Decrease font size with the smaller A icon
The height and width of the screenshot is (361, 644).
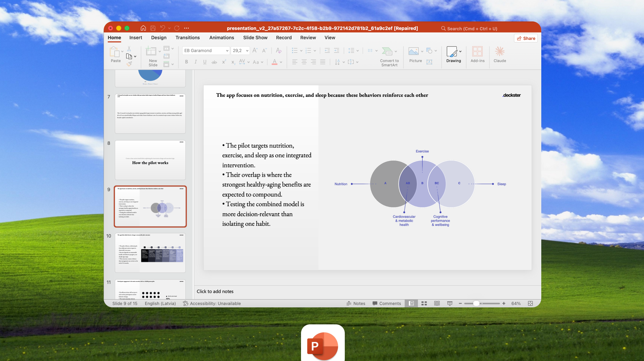pyautogui.click(x=264, y=50)
